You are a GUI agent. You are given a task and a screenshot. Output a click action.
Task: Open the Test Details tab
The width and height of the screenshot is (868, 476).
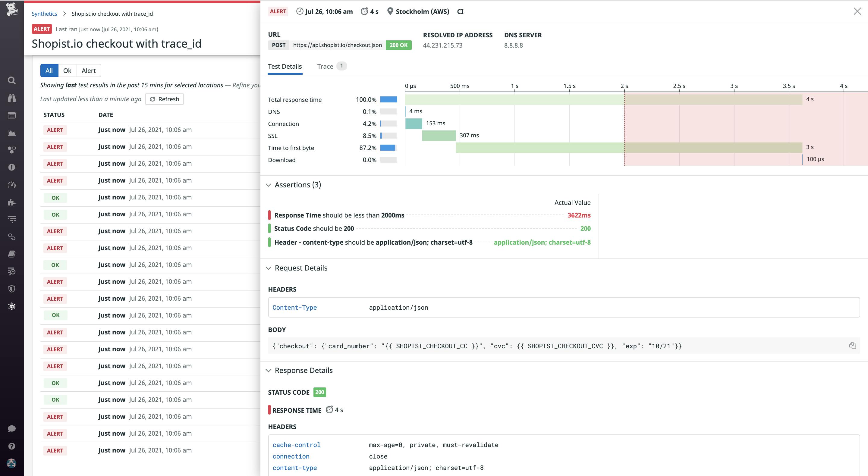[285, 66]
